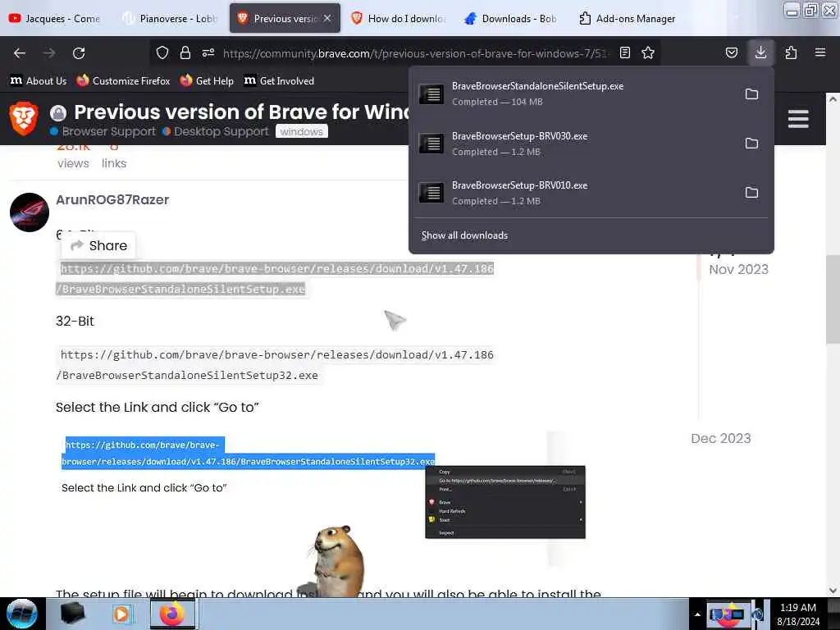Click ArunROG87Razer's avatar image
The width and height of the screenshot is (840, 630).
[30, 212]
